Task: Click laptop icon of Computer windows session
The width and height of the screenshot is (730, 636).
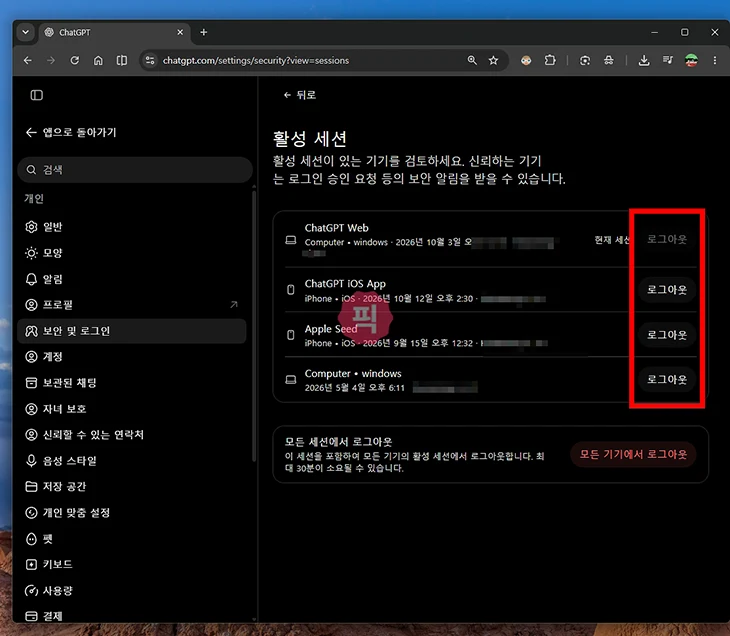Action: click(291, 380)
